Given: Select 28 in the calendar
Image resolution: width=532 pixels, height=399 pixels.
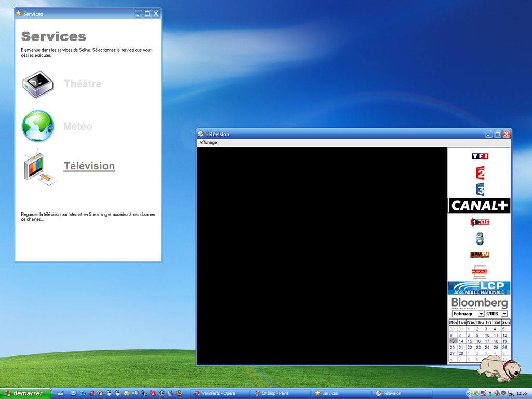Looking at the screenshot, I should click(x=461, y=353).
